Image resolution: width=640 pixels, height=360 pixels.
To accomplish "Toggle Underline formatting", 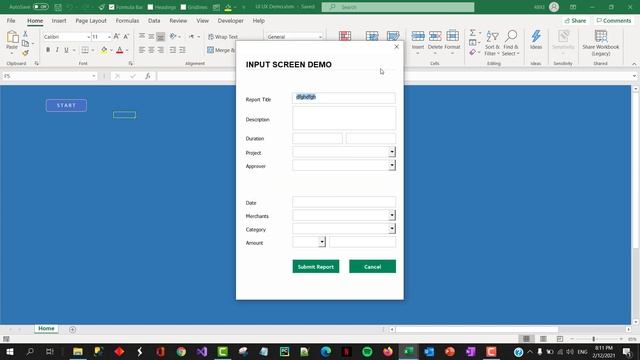I will [x=66, y=50].
